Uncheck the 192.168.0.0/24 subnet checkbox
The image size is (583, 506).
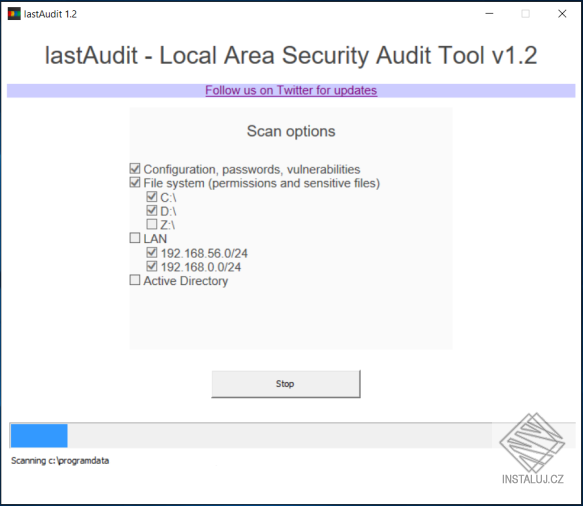152,267
